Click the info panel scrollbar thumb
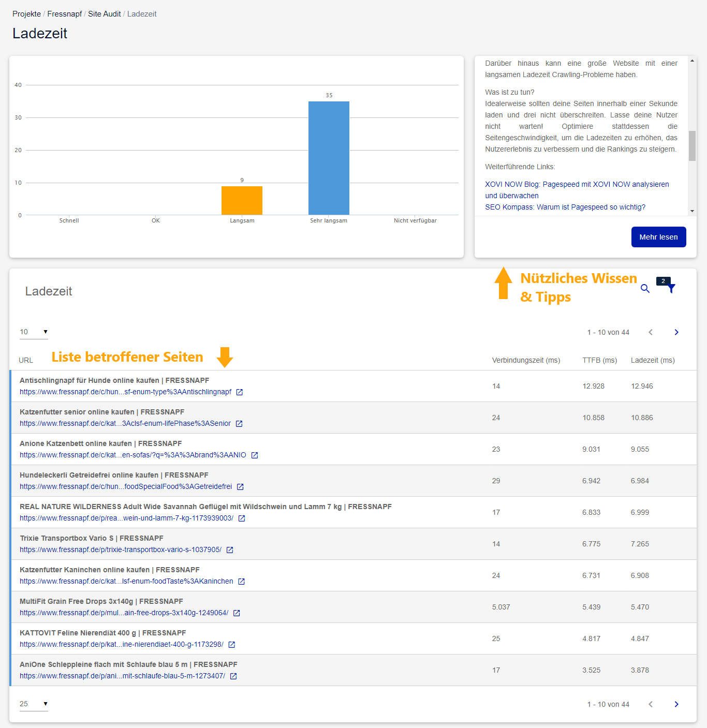 tap(692, 146)
